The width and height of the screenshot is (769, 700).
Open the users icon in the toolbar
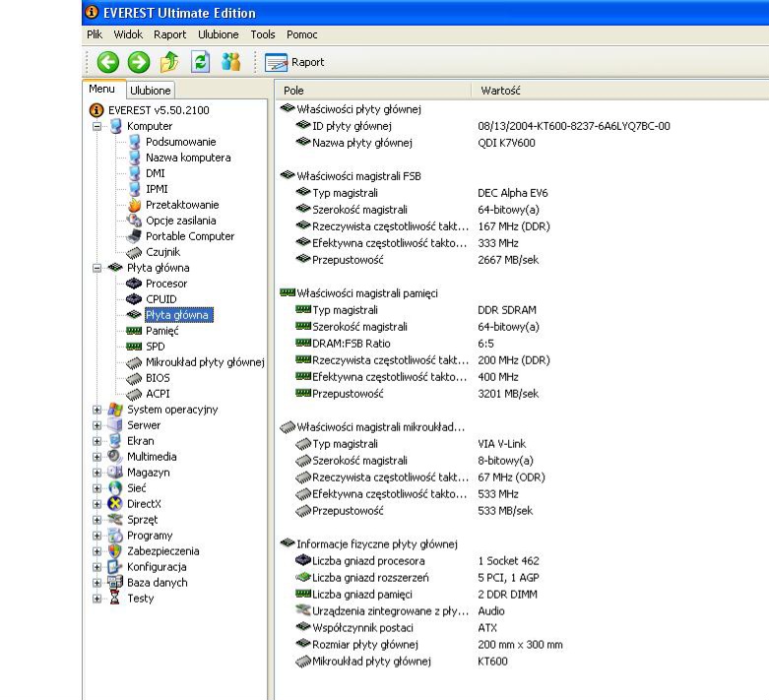[x=230, y=62]
